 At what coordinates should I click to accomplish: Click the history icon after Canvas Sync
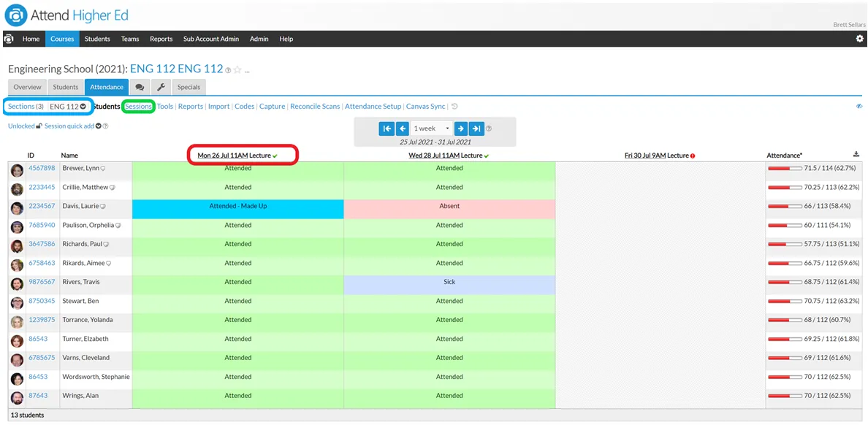(454, 107)
